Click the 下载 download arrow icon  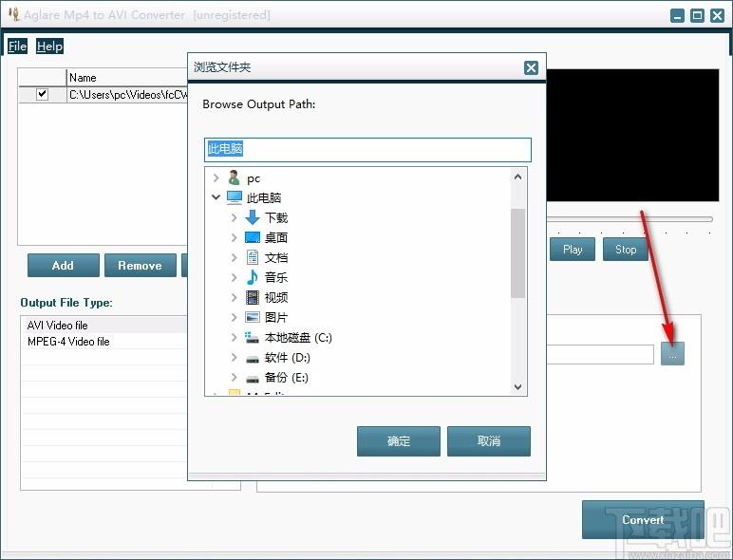click(253, 217)
